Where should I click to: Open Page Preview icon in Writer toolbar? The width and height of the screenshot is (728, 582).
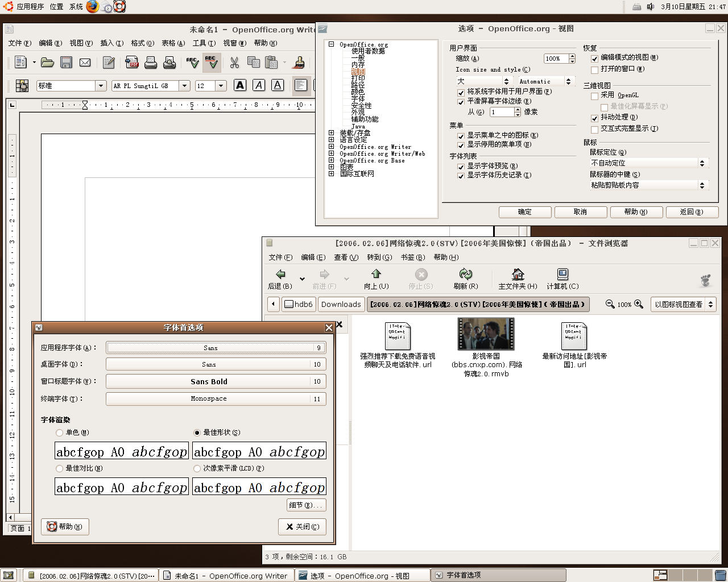pyautogui.click(x=169, y=63)
